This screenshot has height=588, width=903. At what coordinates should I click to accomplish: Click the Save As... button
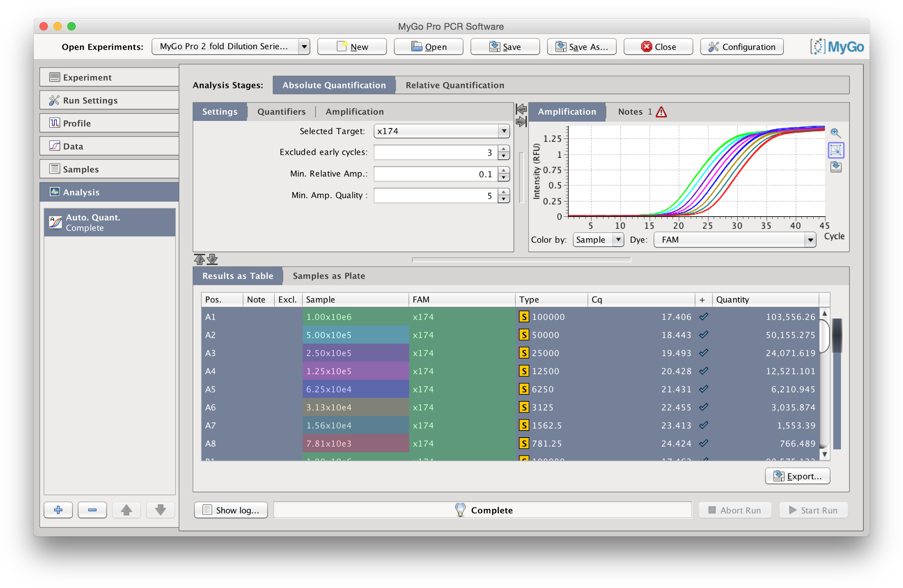click(x=582, y=47)
